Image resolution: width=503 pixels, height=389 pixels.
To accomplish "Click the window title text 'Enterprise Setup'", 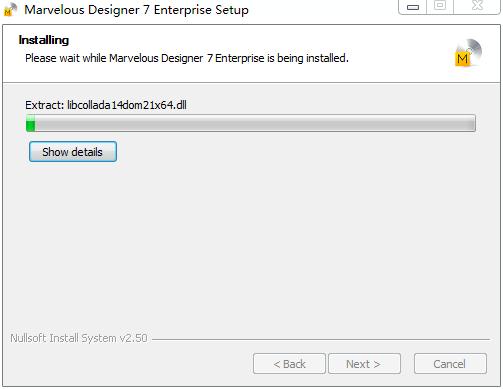I will point(201,10).
